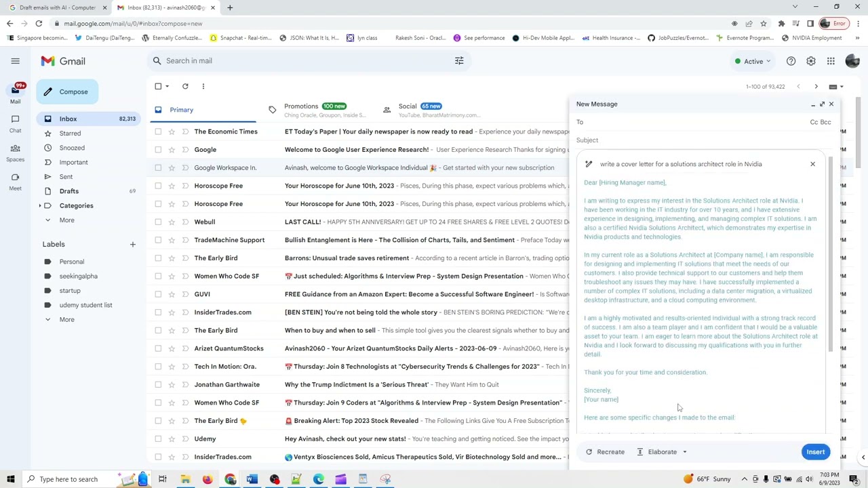Click the Gmail logo
Image resolution: width=868 pixels, height=488 pixels.
(63, 61)
